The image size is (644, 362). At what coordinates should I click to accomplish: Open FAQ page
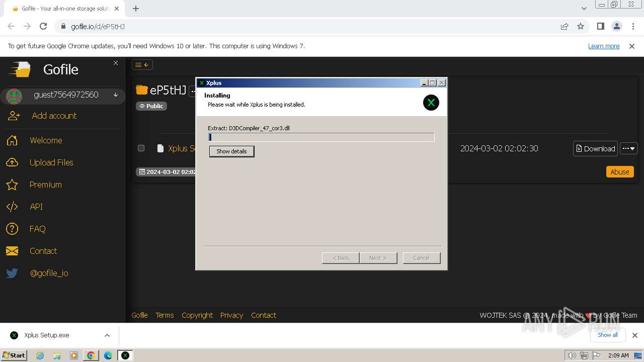pos(38,229)
